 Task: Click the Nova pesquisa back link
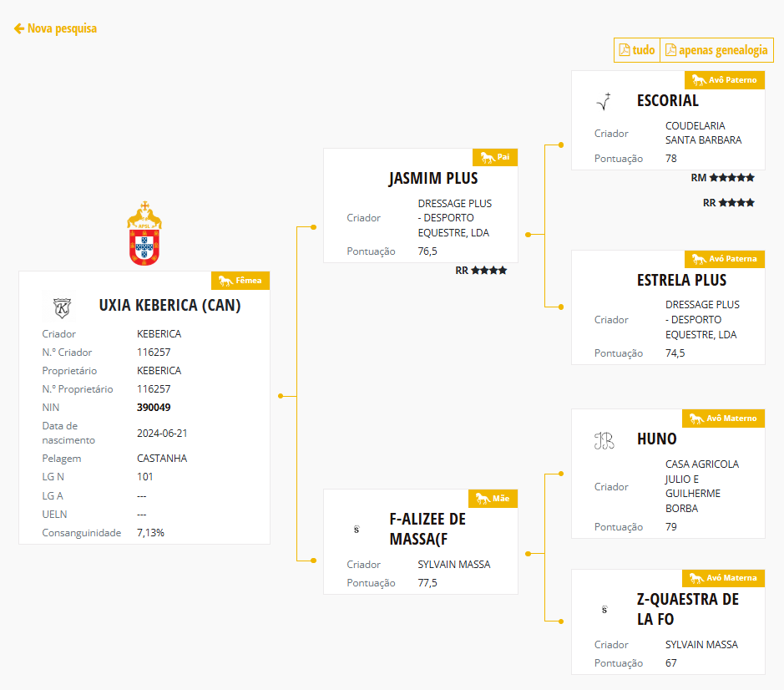coord(56,28)
